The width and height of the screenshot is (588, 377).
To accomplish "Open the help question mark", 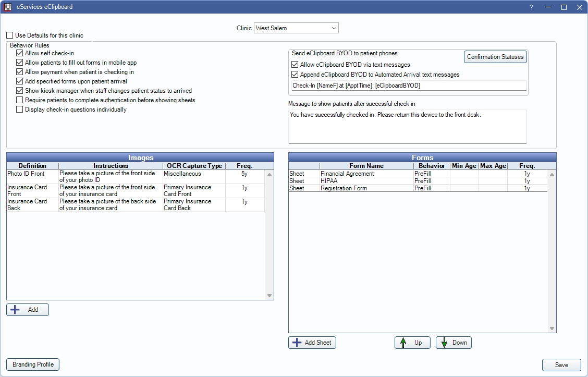I will 531,7.
